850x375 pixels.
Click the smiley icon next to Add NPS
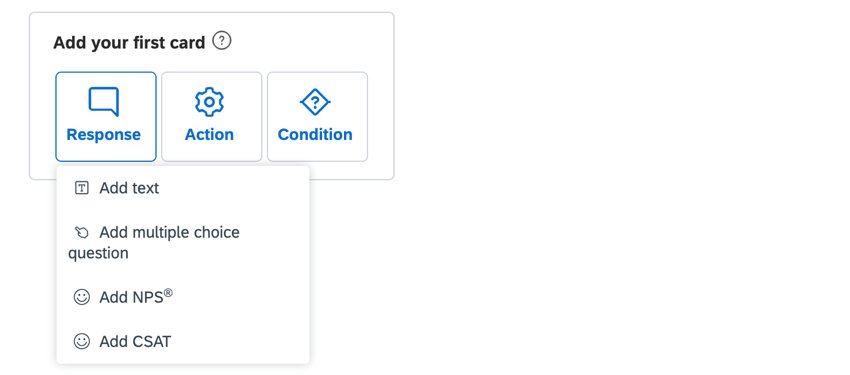coord(81,297)
